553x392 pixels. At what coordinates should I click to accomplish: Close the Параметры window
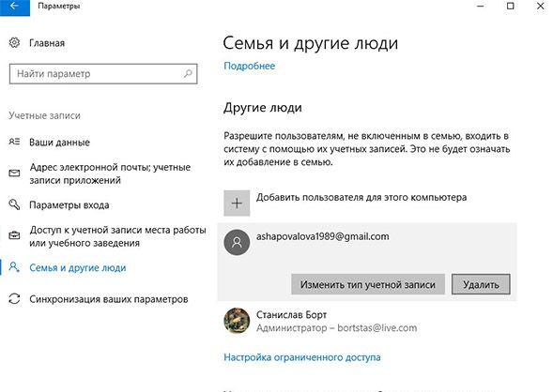(x=540, y=6)
